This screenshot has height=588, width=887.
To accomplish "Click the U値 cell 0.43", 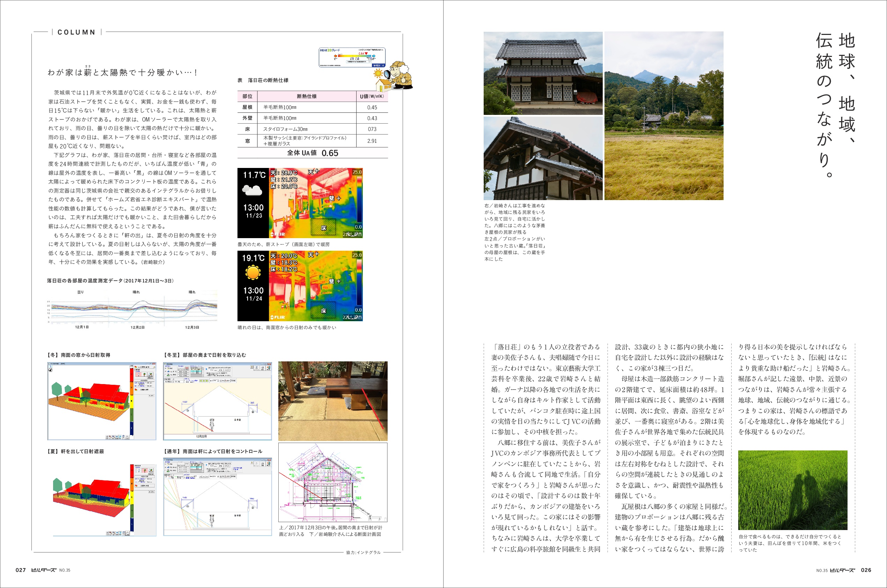I will (x=372, y=118).
